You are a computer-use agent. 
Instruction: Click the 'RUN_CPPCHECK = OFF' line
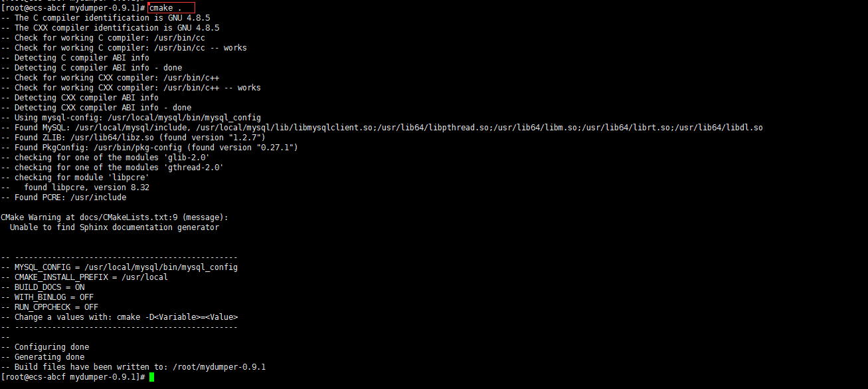pos(50,307)
